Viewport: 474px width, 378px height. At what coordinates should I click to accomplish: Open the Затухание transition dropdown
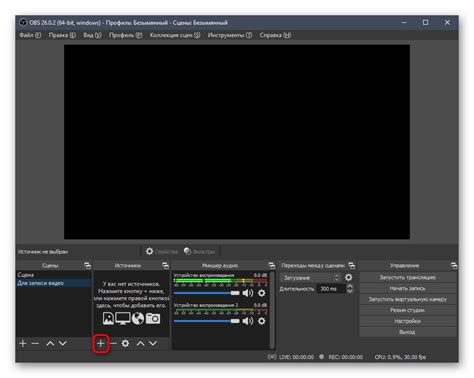(x=310, y=278)
